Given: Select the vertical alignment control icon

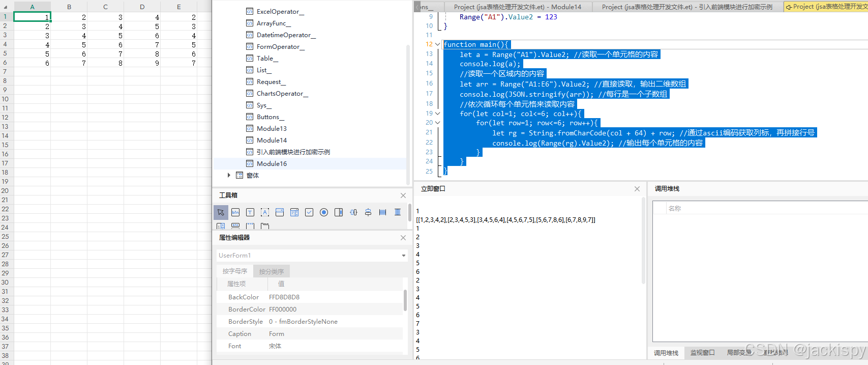Looking at the screenshot, I should click(x=368, y=212).
